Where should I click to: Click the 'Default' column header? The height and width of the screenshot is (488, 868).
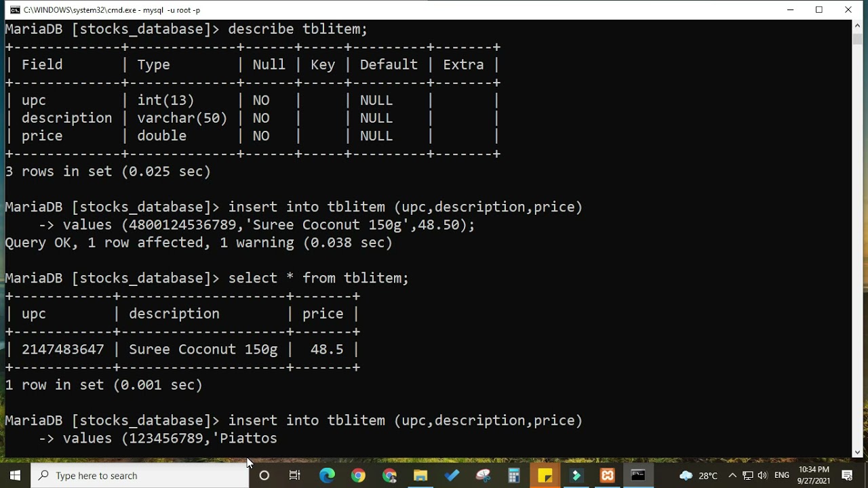(x=389, y=64)
